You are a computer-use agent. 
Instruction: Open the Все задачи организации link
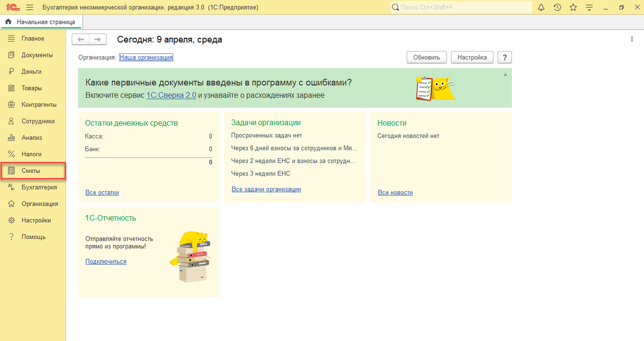coord(266,189)
